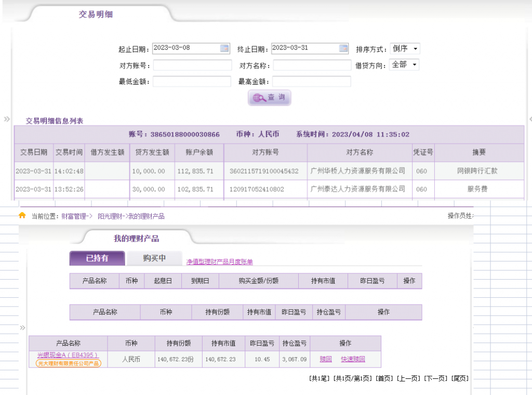Open the 借贷方向 dropdown showing 全部

404,64
